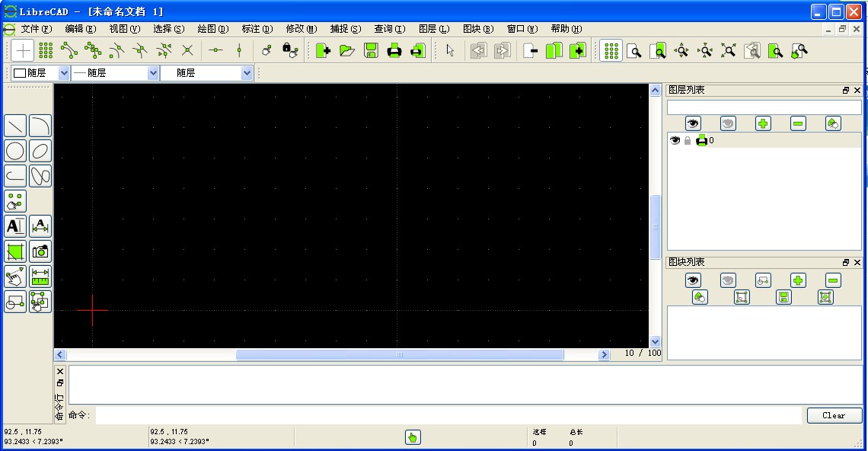This screenshot has height=451, width=868.
Task: Select the Line drawing tool
Action: [x=15, y=126]
